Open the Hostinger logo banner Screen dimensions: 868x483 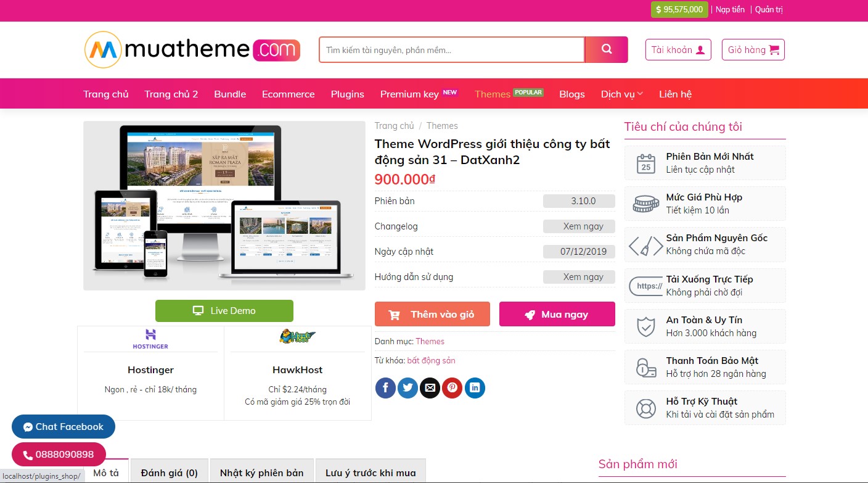click(150, 339)
